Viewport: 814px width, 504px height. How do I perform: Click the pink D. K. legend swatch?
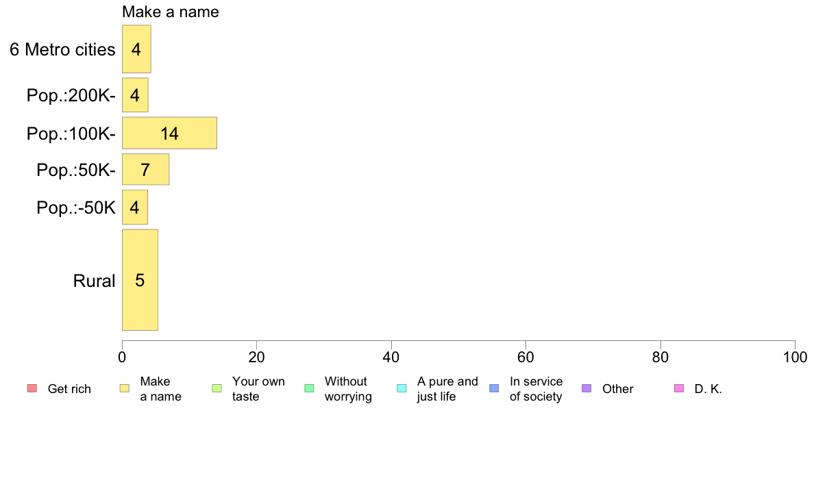[x=679, y=389]
